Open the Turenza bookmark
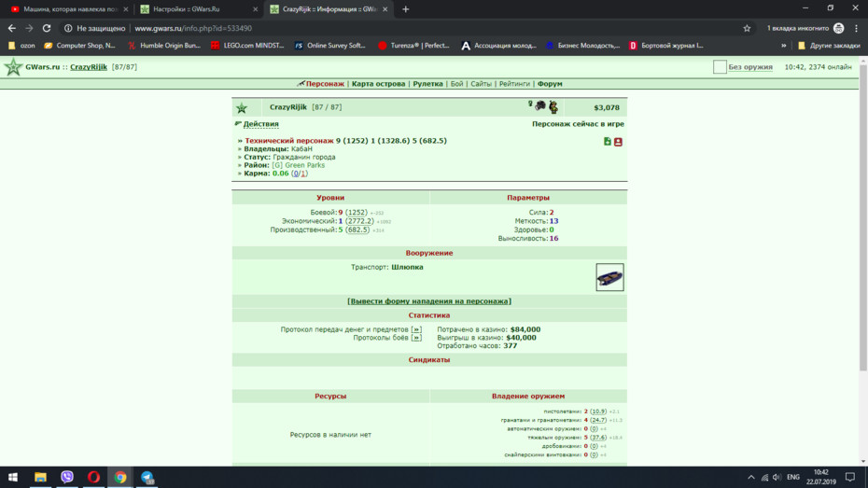 point(413,46)
